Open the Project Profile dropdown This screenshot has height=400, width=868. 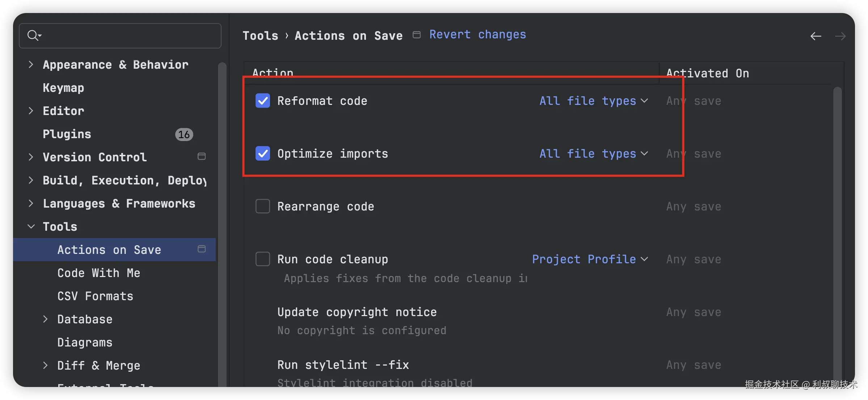[x=590, y=259]
